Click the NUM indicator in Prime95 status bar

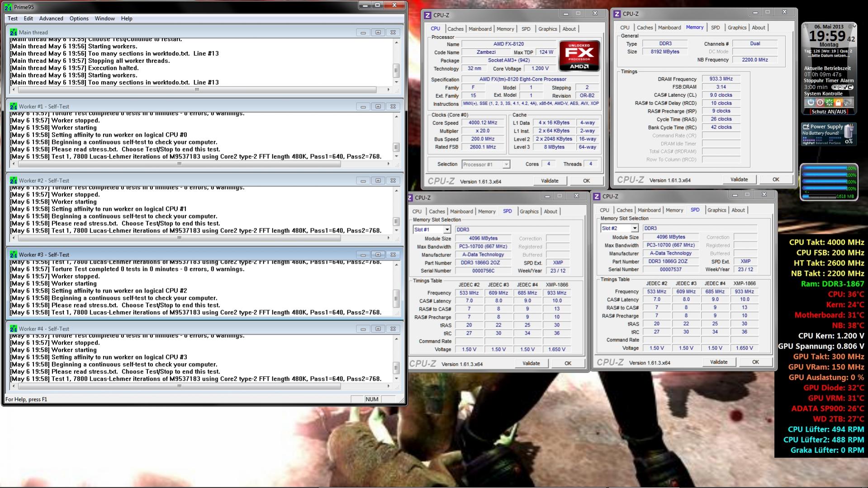[372, 399]
